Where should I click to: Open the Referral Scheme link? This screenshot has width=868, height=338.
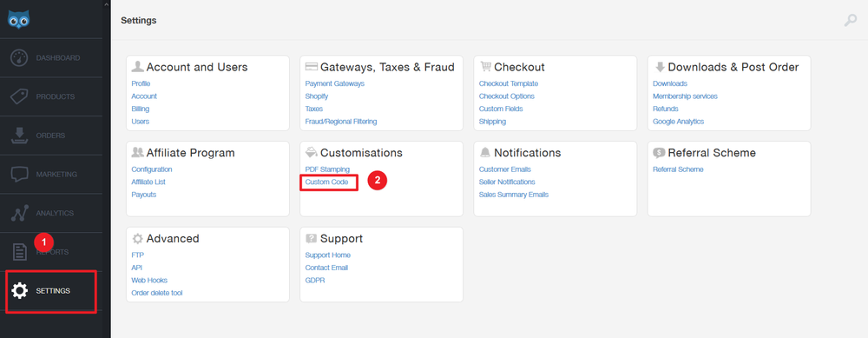point(678,169)
